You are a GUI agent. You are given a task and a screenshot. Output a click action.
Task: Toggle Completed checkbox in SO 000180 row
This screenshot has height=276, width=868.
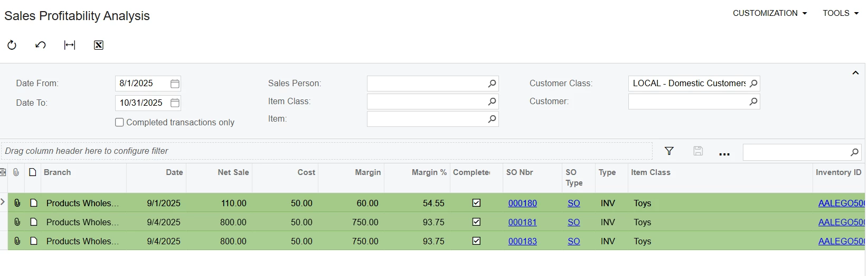(x=476, y=203)
